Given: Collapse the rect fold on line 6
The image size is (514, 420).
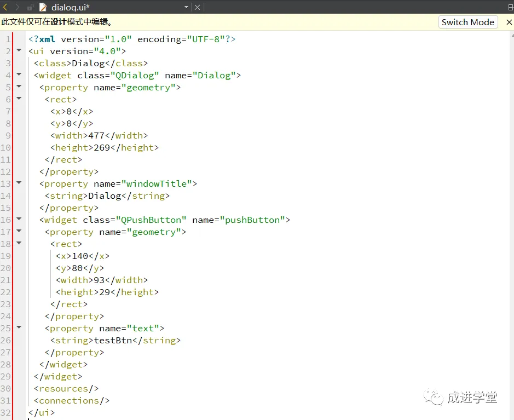Looking at the screenshot, I should pyautogui.click(x=19, y=99).
